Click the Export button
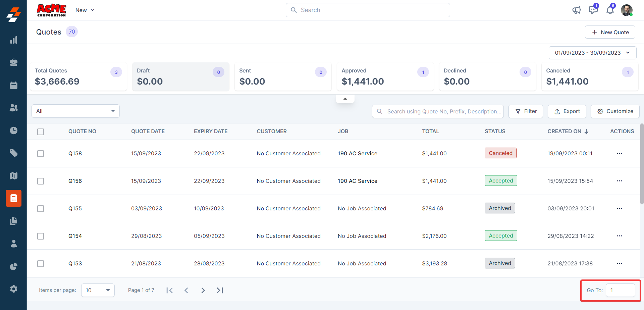 567,111
